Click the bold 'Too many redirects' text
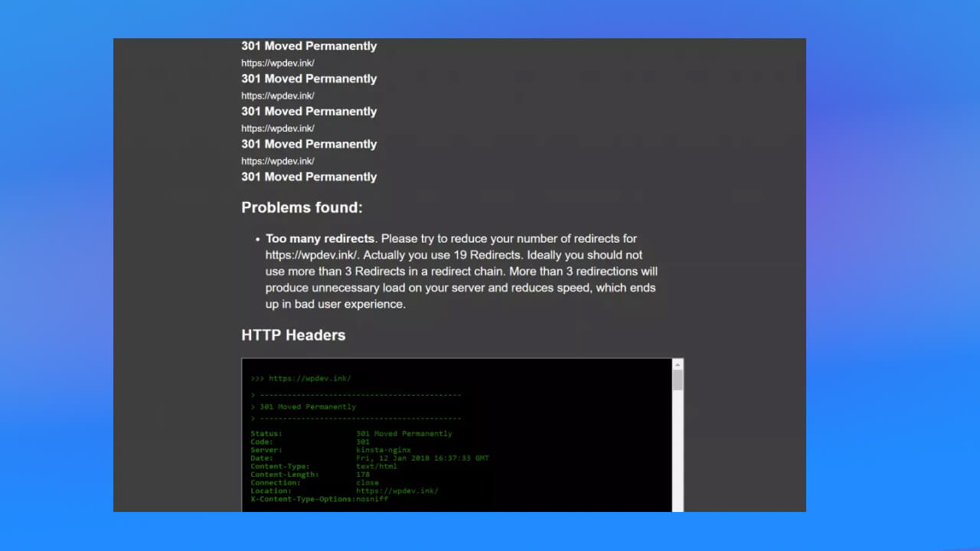 click(320, 239)
